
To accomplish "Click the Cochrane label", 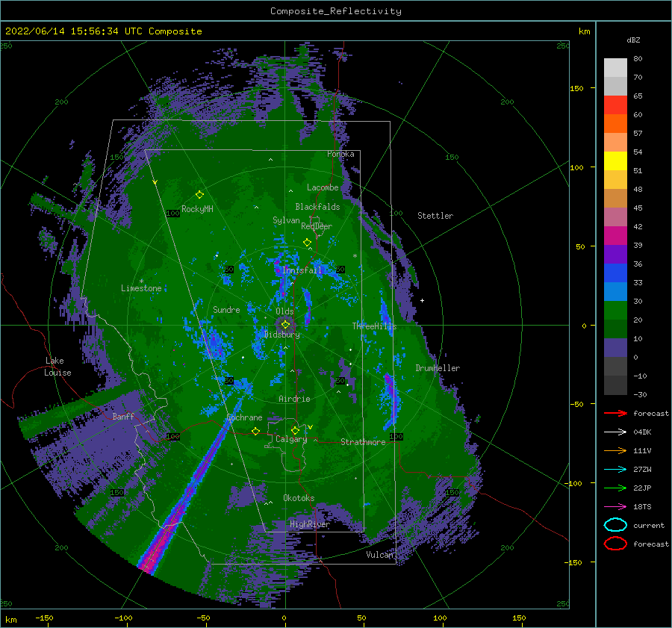I will pyautogui.click(x=244, y=417).
